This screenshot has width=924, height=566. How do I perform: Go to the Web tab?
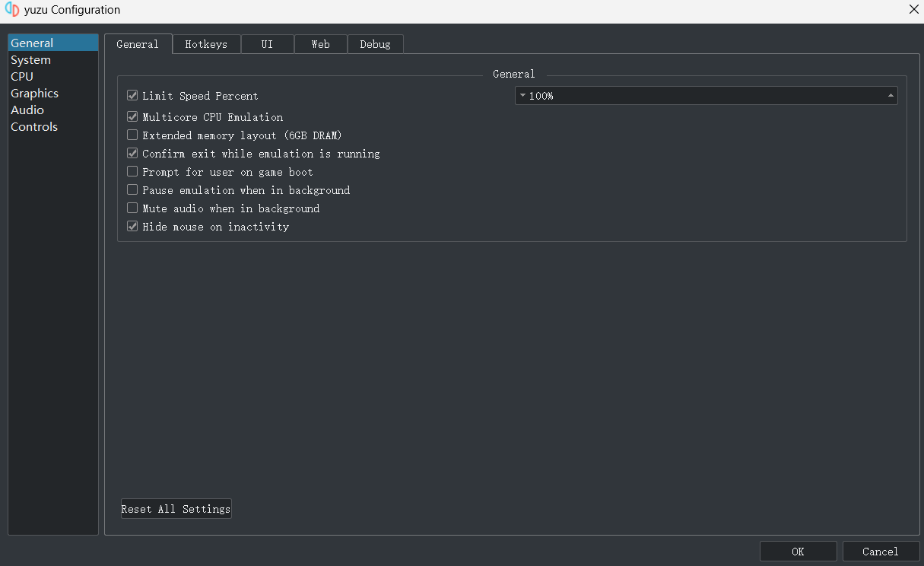(x=320, y=44)
